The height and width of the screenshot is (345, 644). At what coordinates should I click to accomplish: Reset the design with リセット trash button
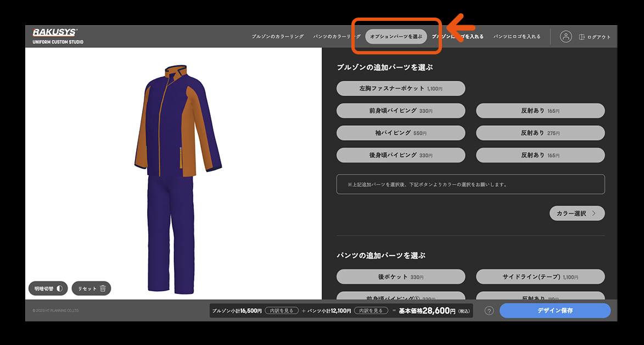click(x=91, y=288)
